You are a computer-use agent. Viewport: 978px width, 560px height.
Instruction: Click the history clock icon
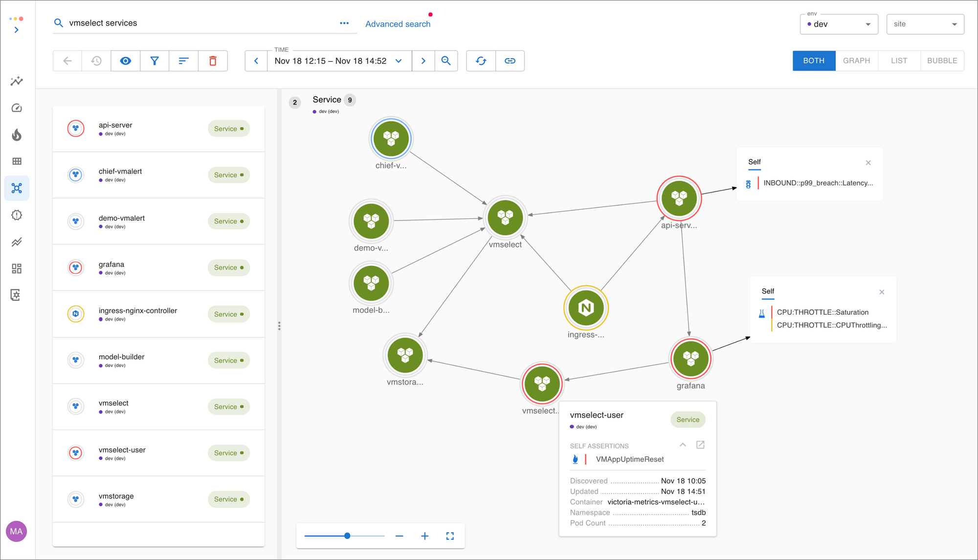click(96, 61)
